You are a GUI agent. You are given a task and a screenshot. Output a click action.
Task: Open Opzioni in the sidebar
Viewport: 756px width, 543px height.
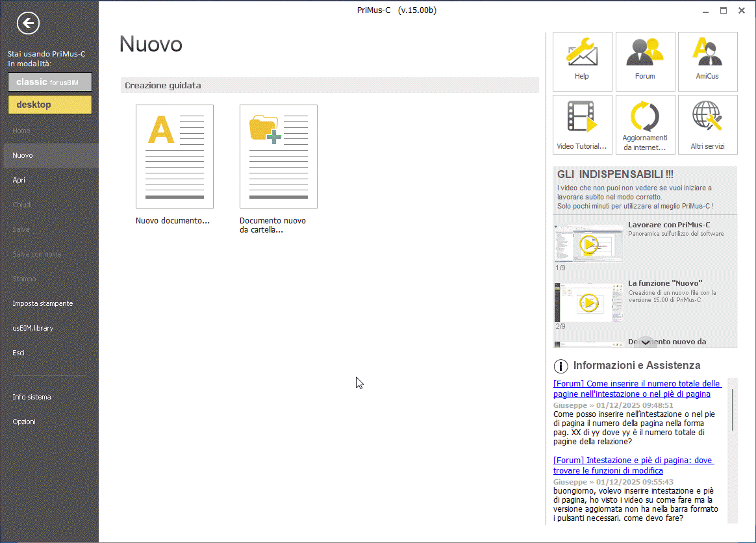pos(24,422)
